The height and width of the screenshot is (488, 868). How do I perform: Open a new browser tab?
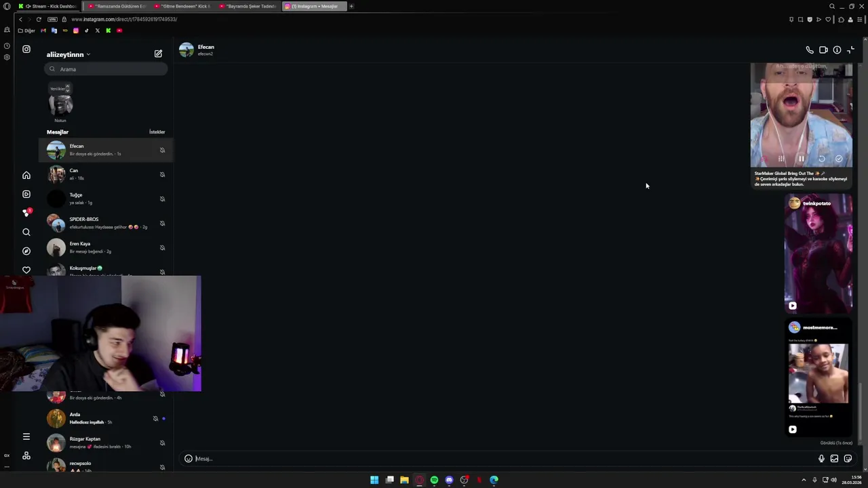(351, 6)
